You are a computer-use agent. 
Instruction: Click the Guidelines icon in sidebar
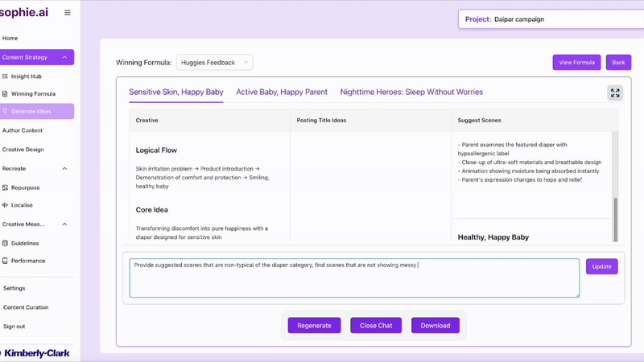[5, 244]
